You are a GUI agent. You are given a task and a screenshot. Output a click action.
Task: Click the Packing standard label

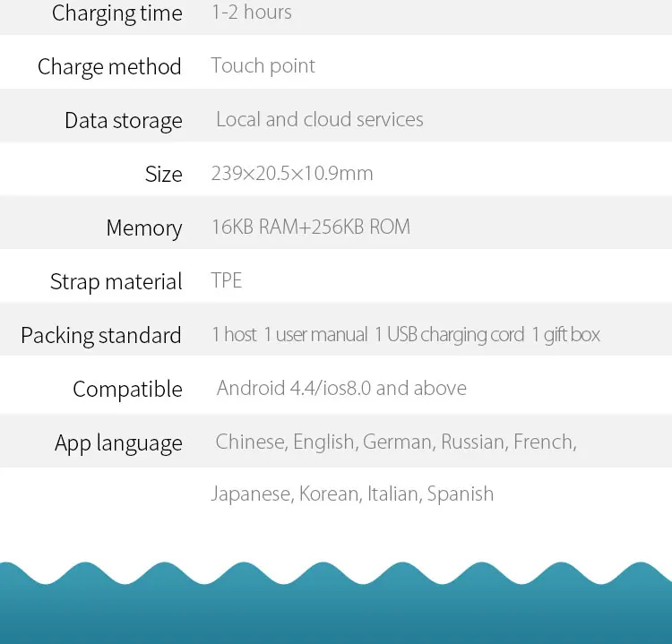101,336
